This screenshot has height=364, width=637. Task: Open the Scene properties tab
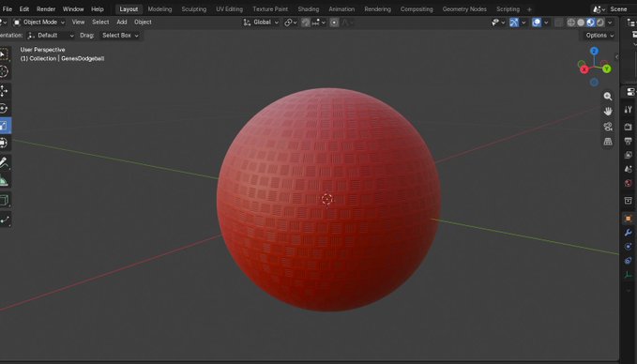click(x=628, y=169)
